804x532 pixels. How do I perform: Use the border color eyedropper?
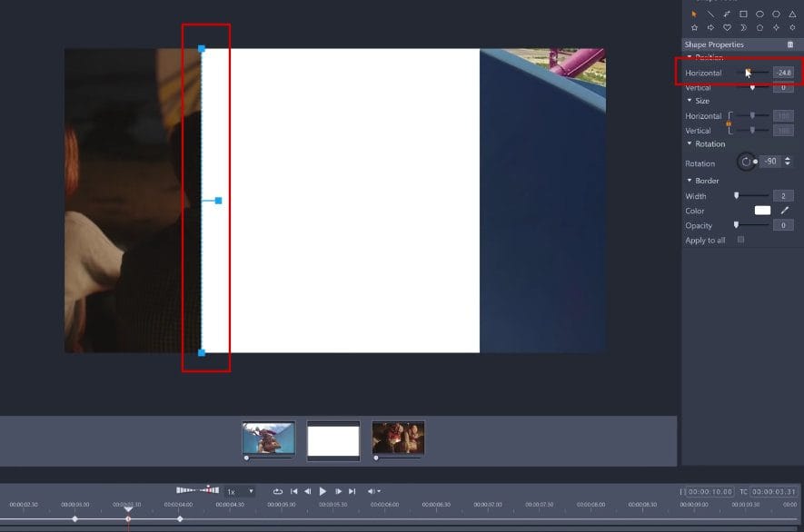pos(785,210)
